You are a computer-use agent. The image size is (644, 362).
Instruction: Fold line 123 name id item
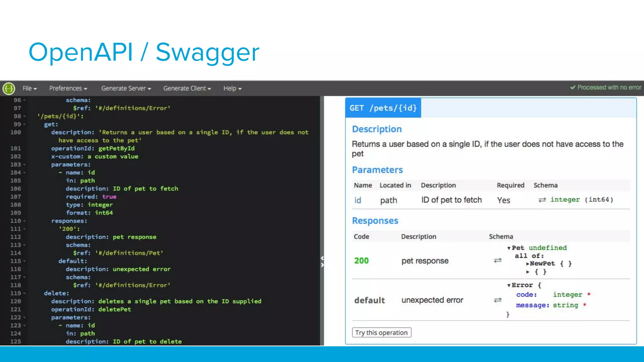coord(24,326)
